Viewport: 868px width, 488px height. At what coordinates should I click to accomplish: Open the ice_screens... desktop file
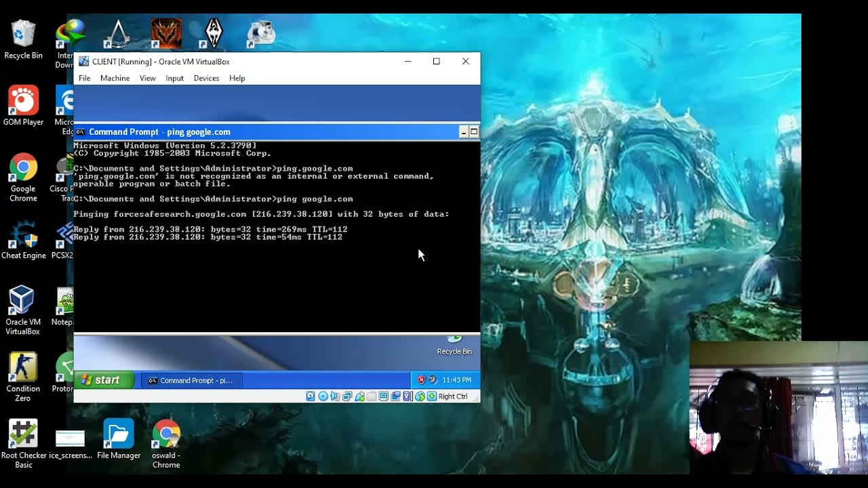pos(70,443)
